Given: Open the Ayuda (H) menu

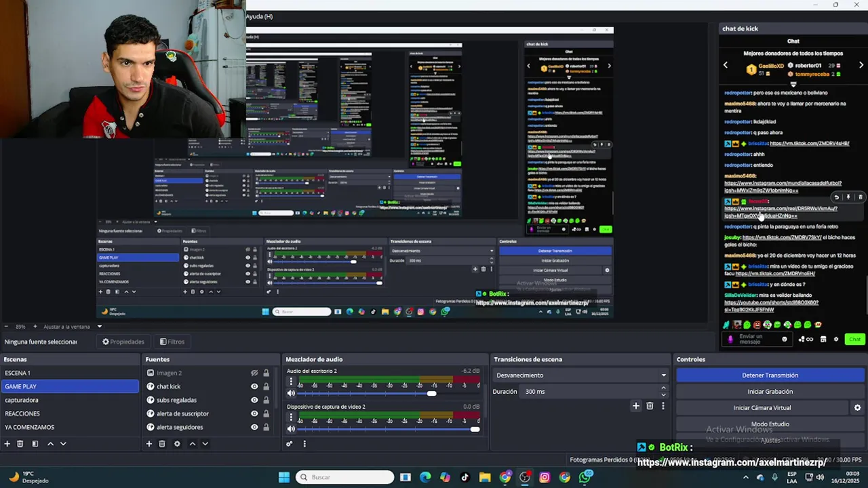Looking at the screenshot, I should click(x=259, y=16).
